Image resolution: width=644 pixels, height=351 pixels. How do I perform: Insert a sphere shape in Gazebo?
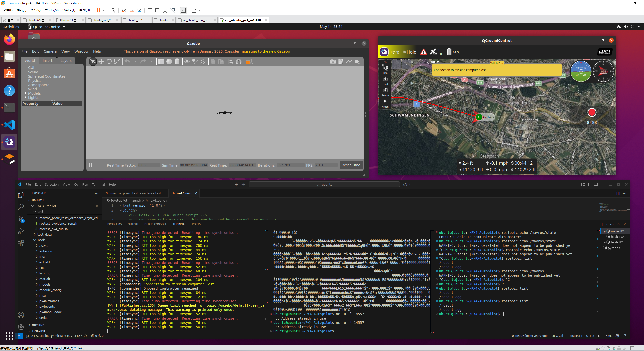click(x=169, y=62)
